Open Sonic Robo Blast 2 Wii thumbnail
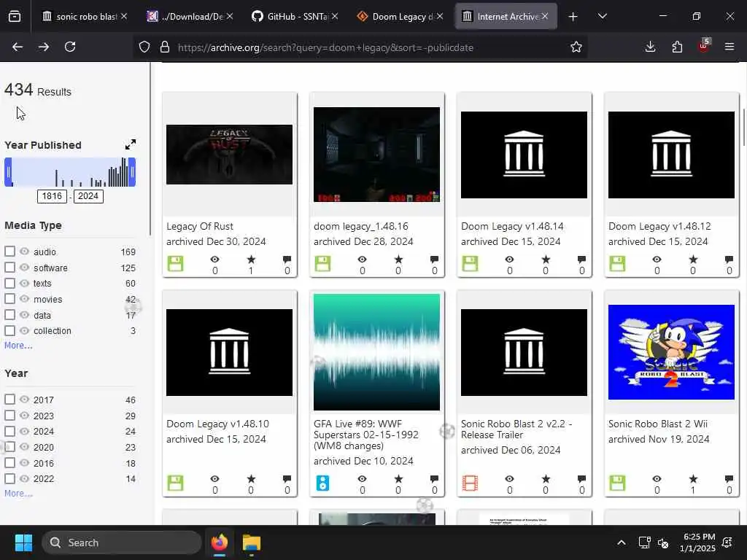The width and height of the screenshot is (747, 560). click(x=671, y=352)
